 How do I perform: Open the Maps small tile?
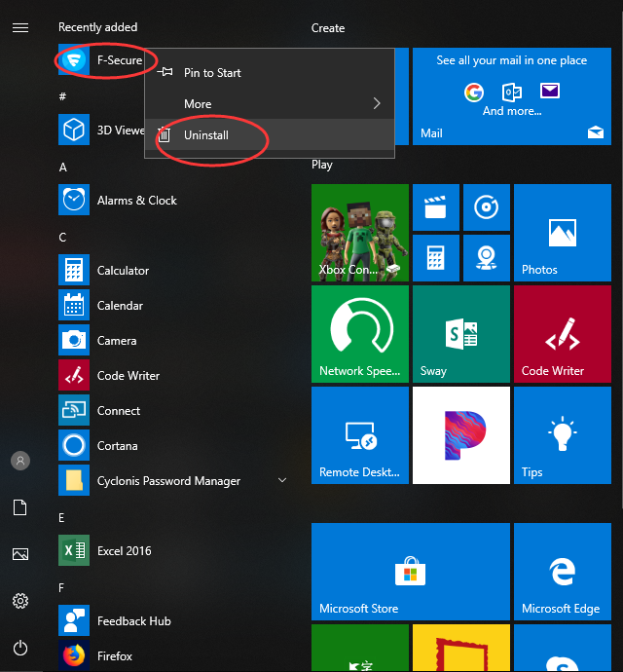pos(487,258)
